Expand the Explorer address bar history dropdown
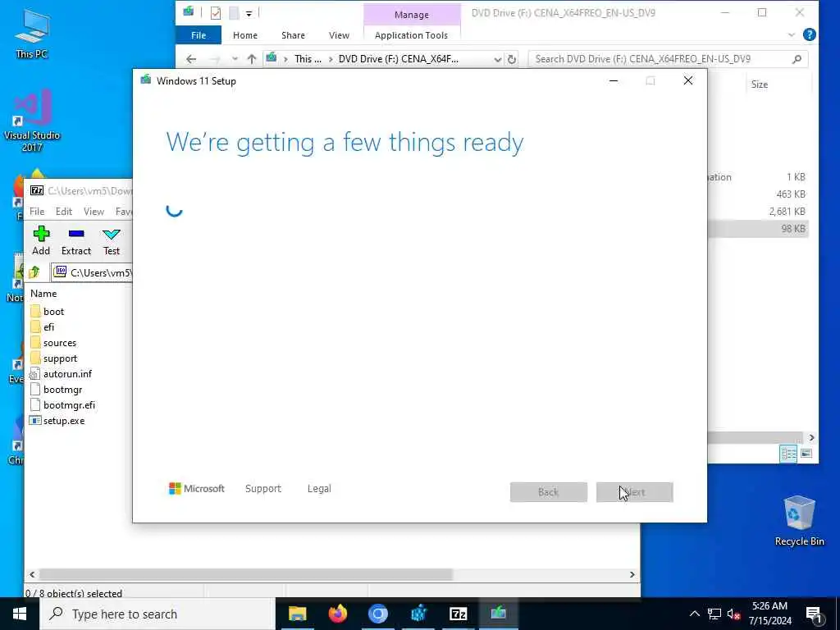 pyautogui.click(x=498, y=59)
